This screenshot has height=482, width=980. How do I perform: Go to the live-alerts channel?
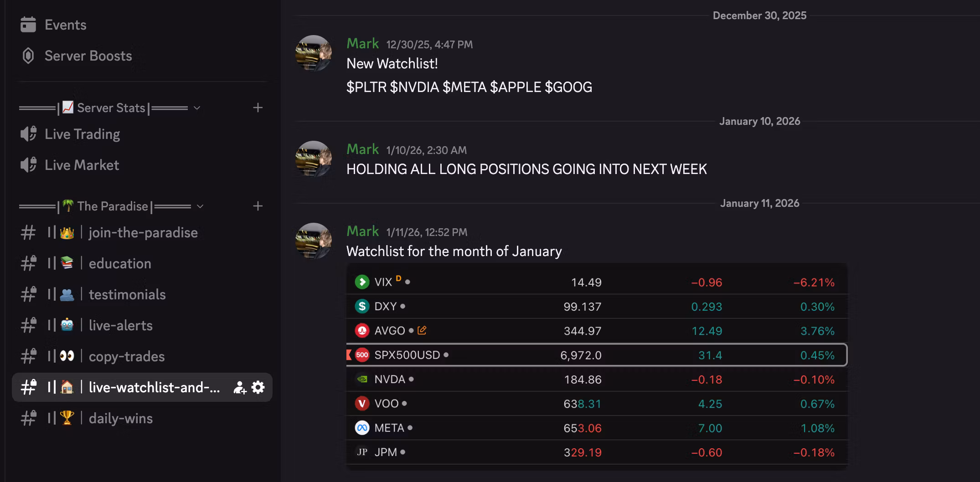click(x=120, y=325)
